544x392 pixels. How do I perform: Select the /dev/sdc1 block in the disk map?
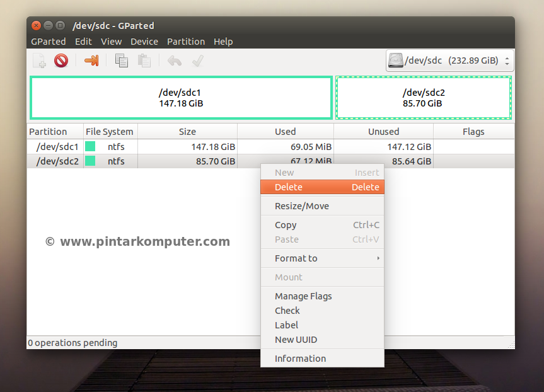click(181, 98)
